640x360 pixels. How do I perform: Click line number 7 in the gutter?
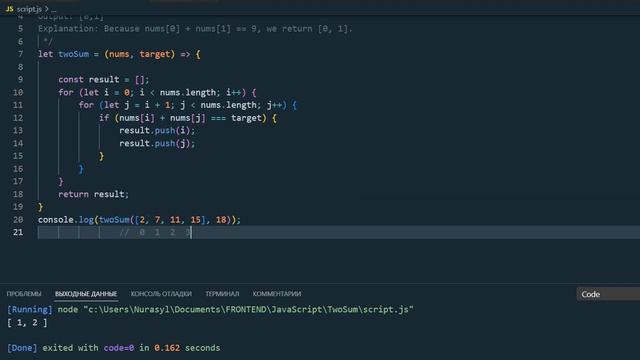point(20,54)
